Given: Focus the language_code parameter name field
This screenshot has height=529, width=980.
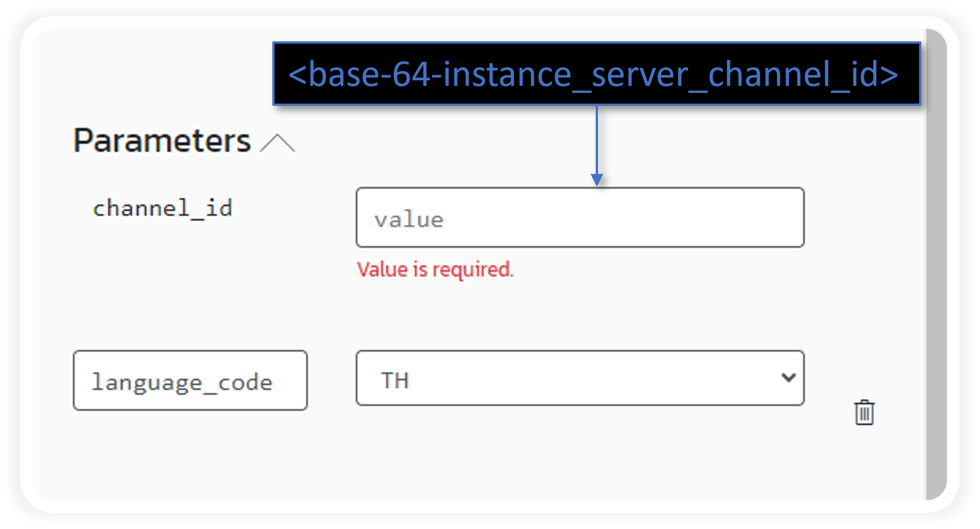Looking at the screenshot, I should click(x=190, y=381).
